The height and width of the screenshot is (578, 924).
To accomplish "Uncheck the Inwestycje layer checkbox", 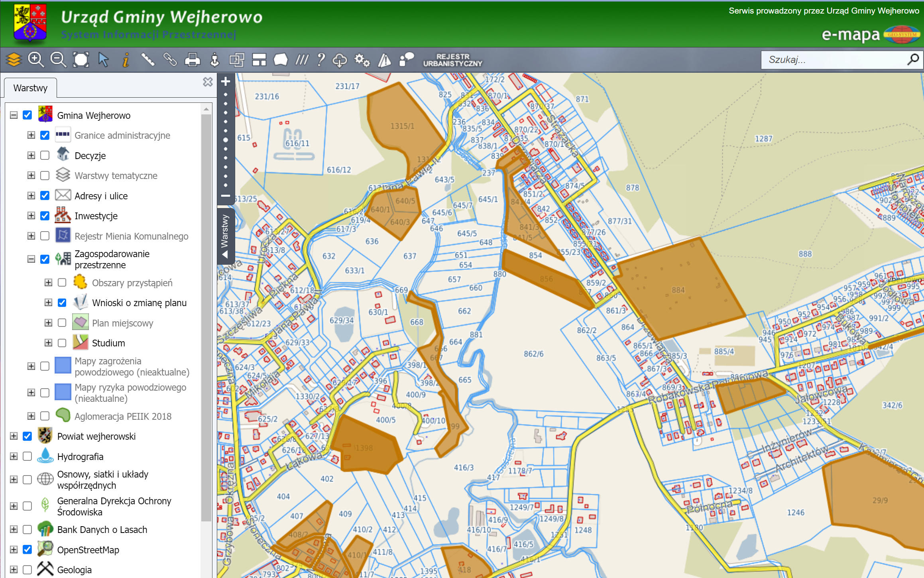I will 45,216.
